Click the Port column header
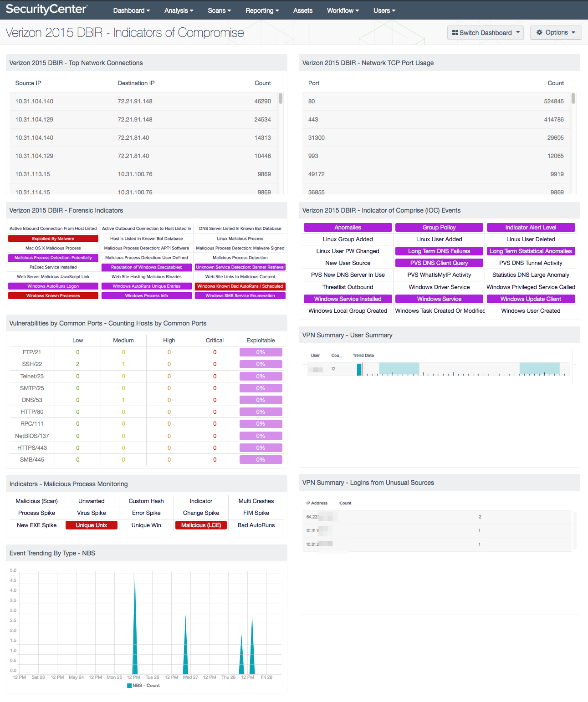Screen dimensions: 588x702 pyautogui.click(x=314, y=83)
